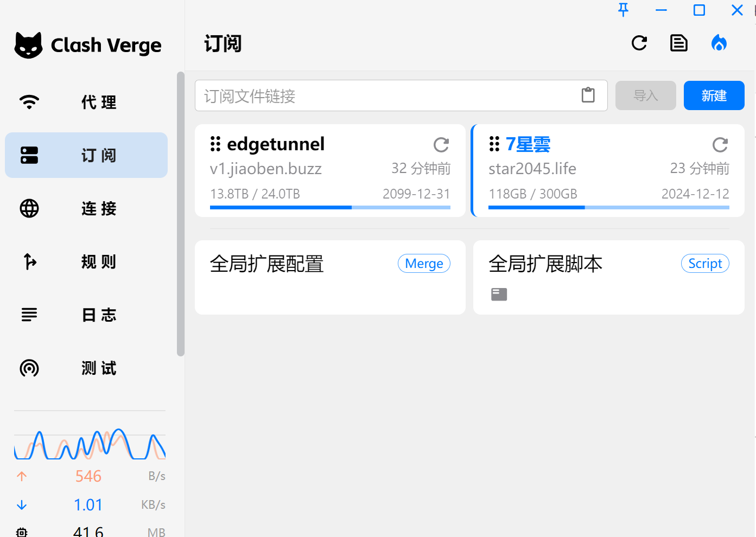This screenshot has width=756, height=537.
Task: Minimize the Clash Verge window
Action: click(x=661, y=10)
